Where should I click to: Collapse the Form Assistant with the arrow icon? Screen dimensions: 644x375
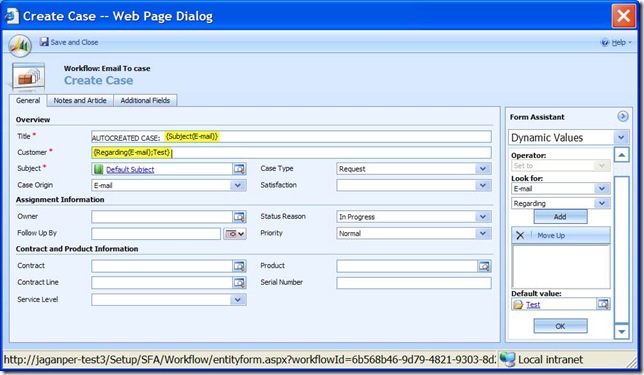pyautogui.click(x=623, y=117)
